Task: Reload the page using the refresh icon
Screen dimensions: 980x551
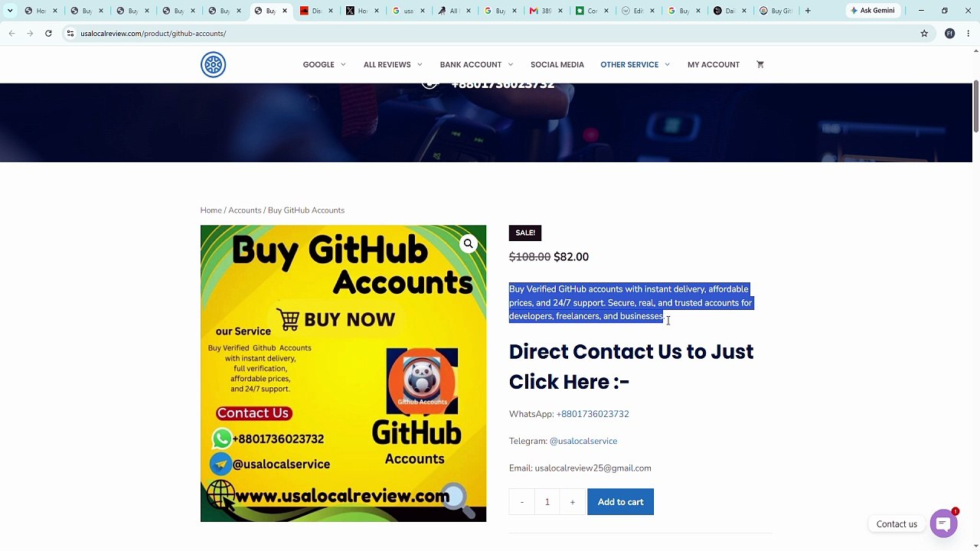Action: click(48, 34)
